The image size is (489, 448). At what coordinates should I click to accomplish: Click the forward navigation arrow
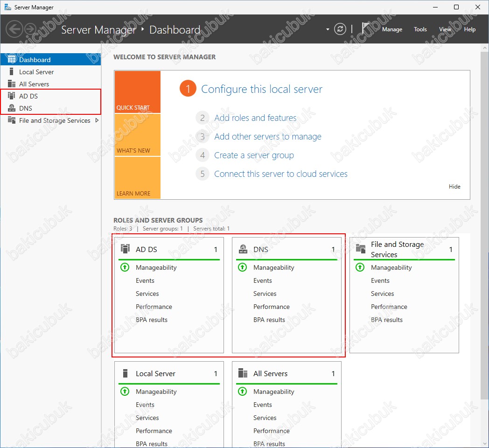pos(30,29)
